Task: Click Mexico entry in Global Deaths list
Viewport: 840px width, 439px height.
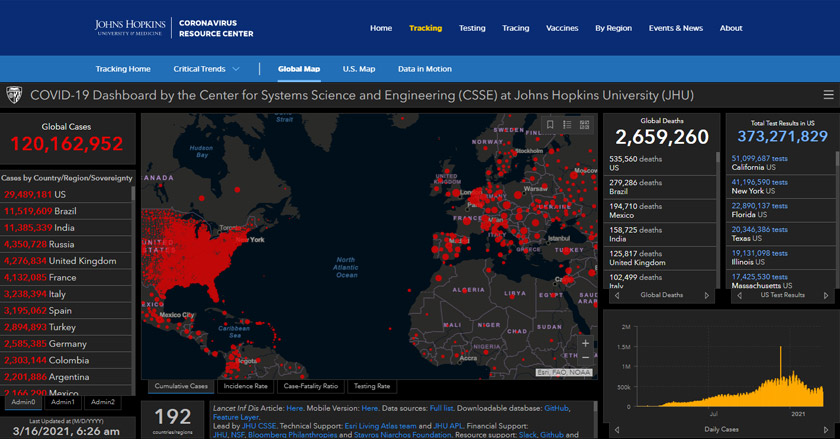Action: coord(660,211)
